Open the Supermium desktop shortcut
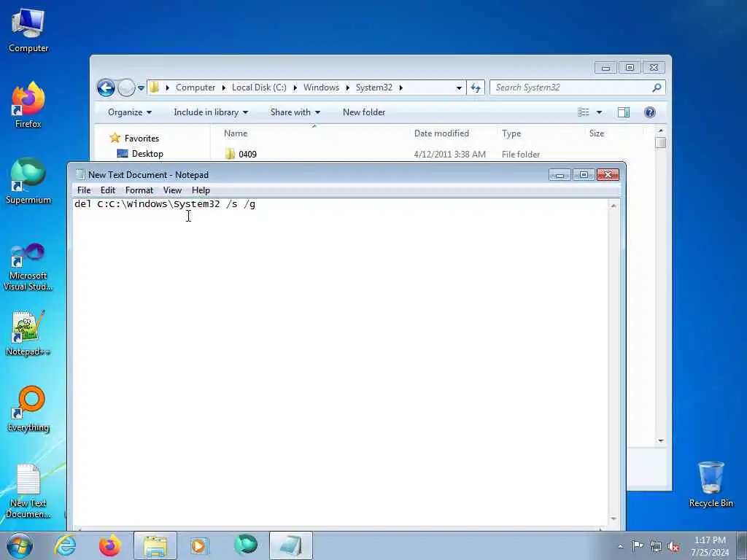Image resolution: width=747 pixels, height=560 pixels. pyautogui.click(x=28, y=181)
